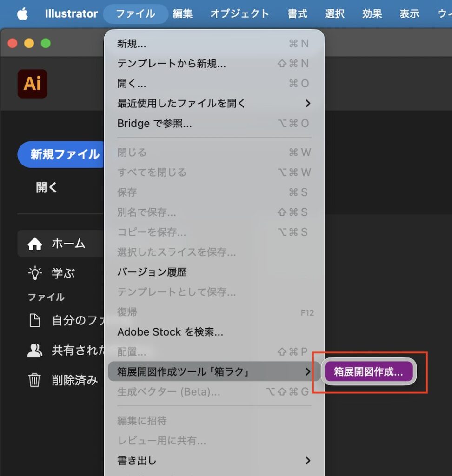Open 自分のファイル via document icon
Screen dimensions: 452x476
coord(35,321)
